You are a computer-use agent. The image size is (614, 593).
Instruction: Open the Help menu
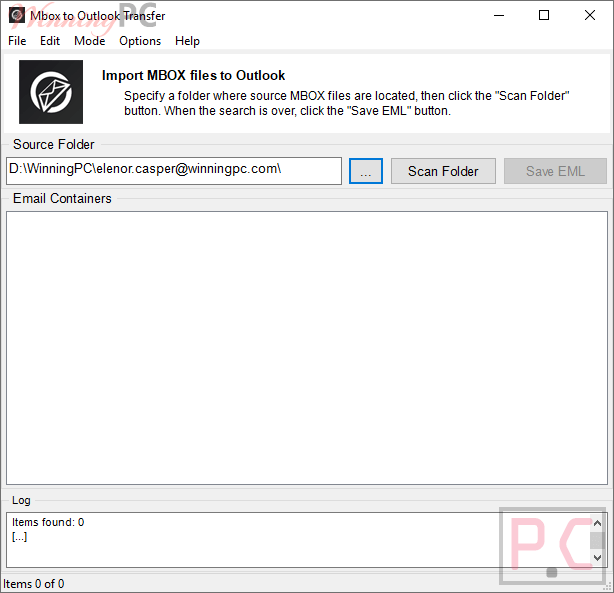click(187, 41)
